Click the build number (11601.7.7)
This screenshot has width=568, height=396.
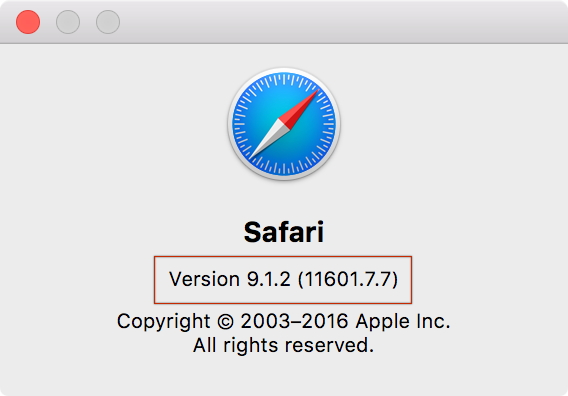click(348, 279)
